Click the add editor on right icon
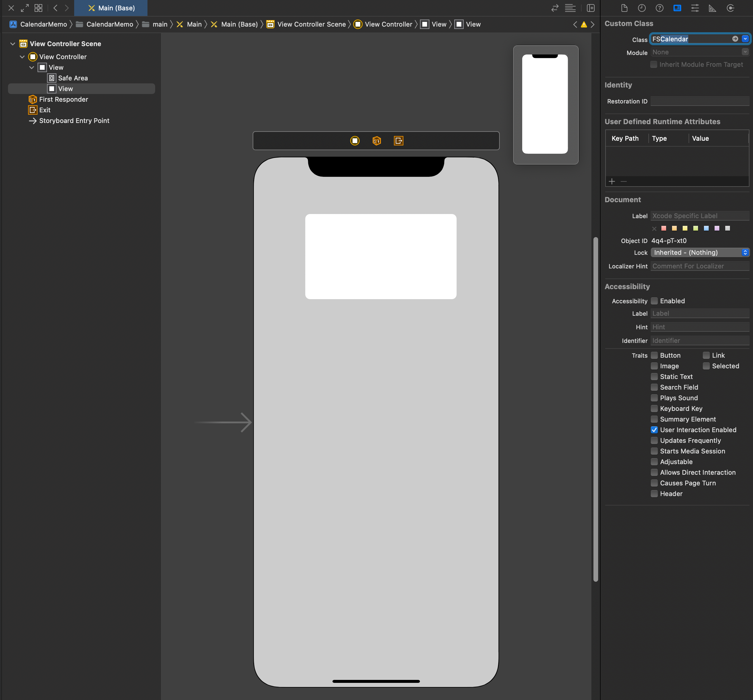The image size is (753, 700). point(590,8)
